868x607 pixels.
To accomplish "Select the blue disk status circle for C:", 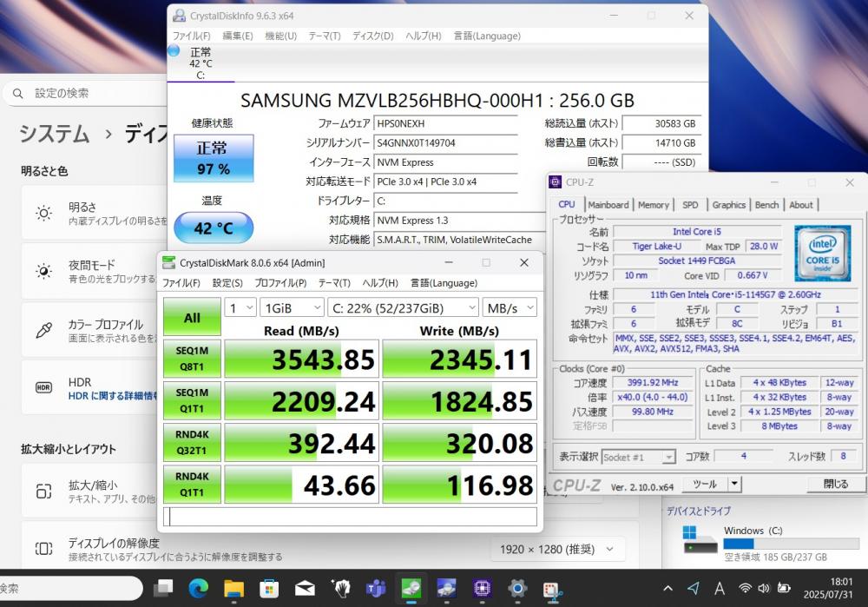I will [x=174, y=51].
